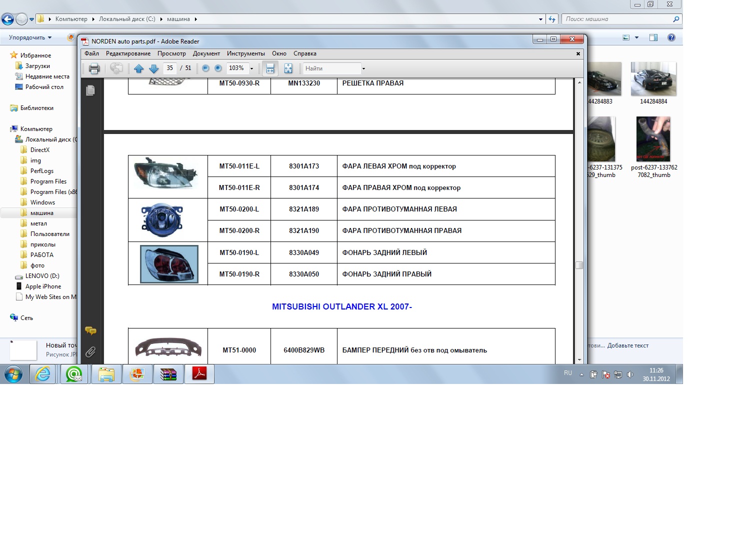The height and width of the screenshot is (560, 750).
Task: Toggle fit one full page view
Action: (288, 68)
